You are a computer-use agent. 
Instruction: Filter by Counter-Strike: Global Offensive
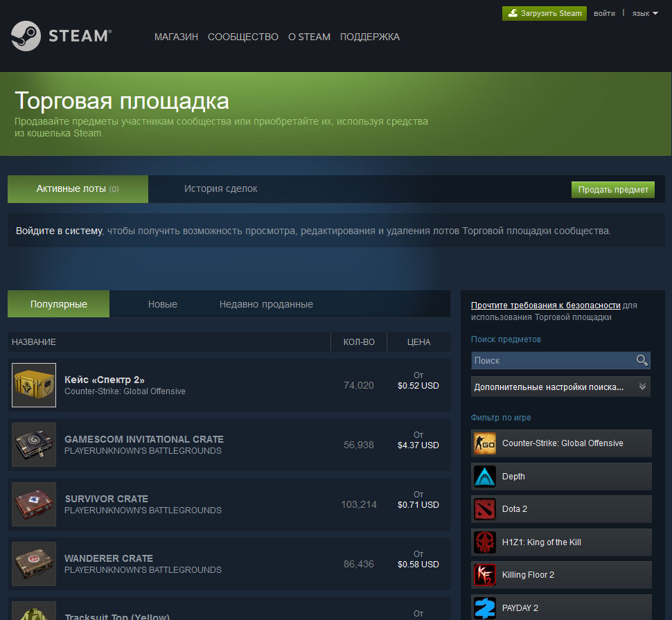[x=561, y=443]
